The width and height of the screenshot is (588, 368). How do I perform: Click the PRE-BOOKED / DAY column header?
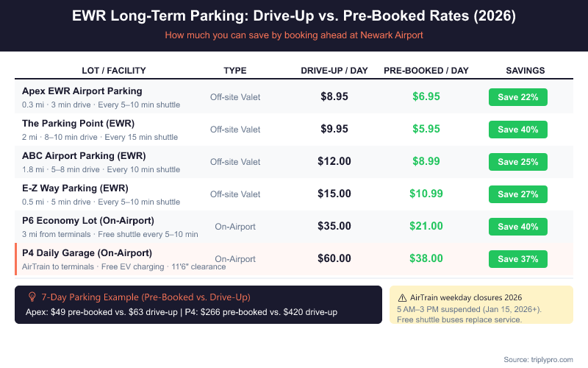426,71
